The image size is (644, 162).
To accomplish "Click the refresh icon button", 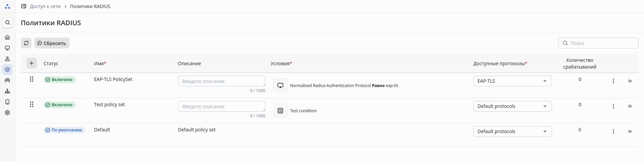I will [x=26, y=43].
